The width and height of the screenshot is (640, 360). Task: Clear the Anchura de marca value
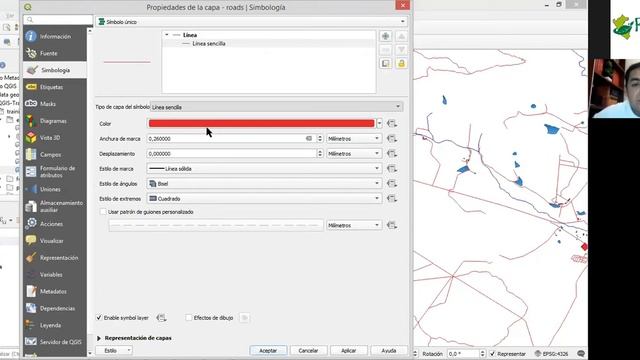click(x=309, y=139)
